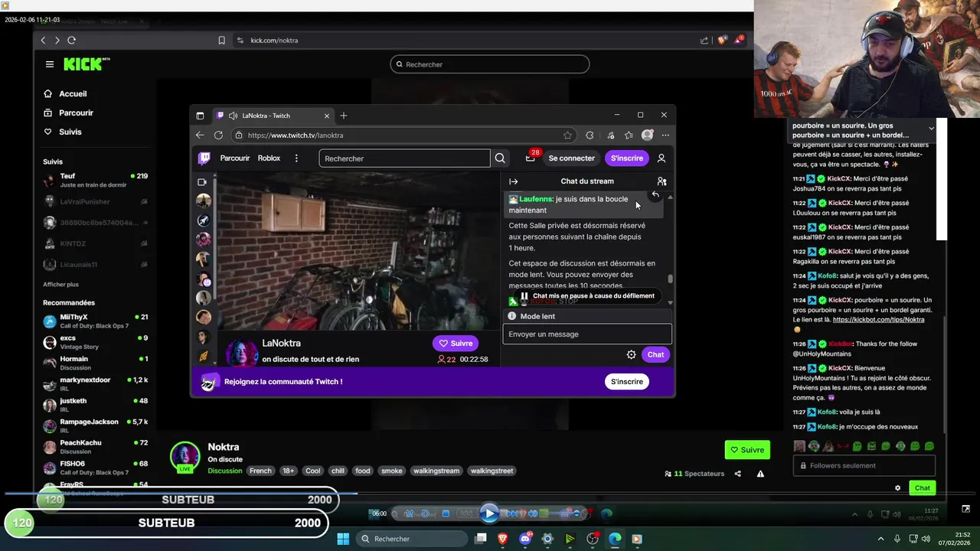This screenshot has width=980, height=551.
Task: Expand followed list with Afficher plus
Action: (60, 284)
